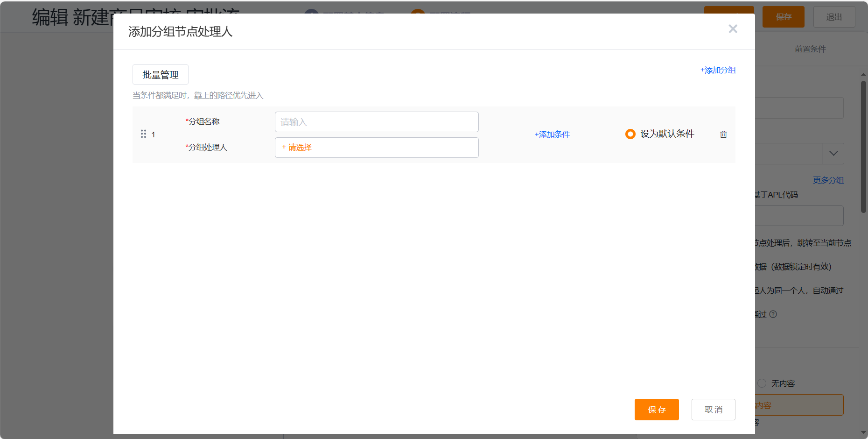Focus the 分组名称 input field
Image resolution: width=868 pixels, height=439 pixels.
[377, 122]
